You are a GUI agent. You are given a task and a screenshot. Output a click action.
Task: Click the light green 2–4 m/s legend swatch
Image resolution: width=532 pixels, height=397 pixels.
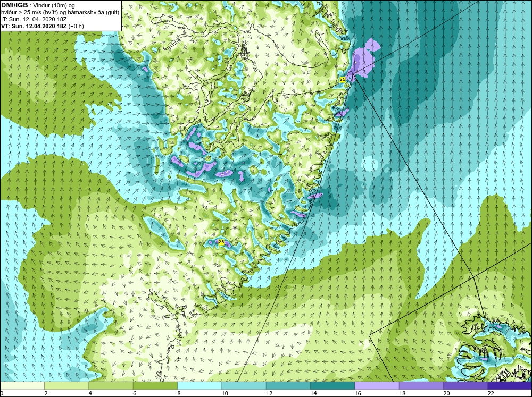coord(66,386)
